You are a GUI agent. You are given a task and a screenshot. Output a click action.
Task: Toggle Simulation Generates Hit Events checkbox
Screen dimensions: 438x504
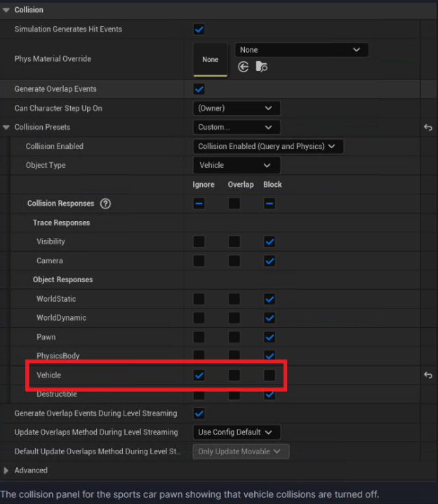click(199, 29)
